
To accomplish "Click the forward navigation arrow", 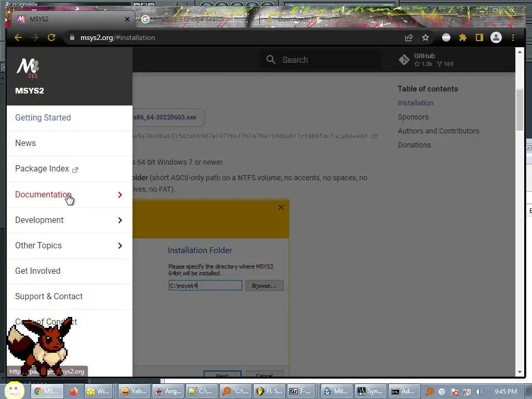I will pos(35,37).
